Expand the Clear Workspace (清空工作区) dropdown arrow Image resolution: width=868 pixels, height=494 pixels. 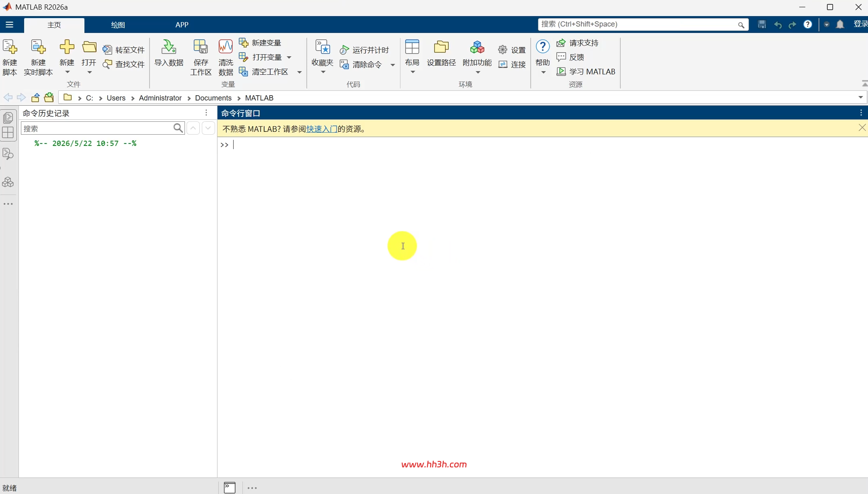coord(299,72)
